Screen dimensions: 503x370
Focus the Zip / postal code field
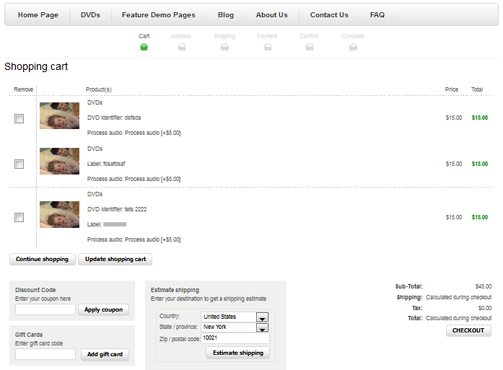pyautogui.click(x=235, y=338)
